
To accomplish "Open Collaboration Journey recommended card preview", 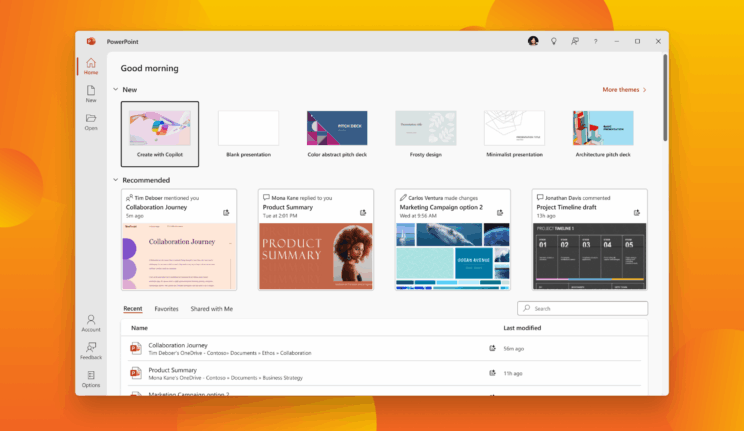I will point(179,256).
